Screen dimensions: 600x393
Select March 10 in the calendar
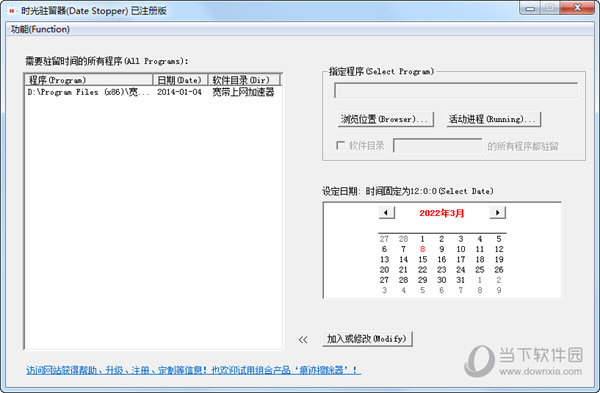click(x=461, y=249)
